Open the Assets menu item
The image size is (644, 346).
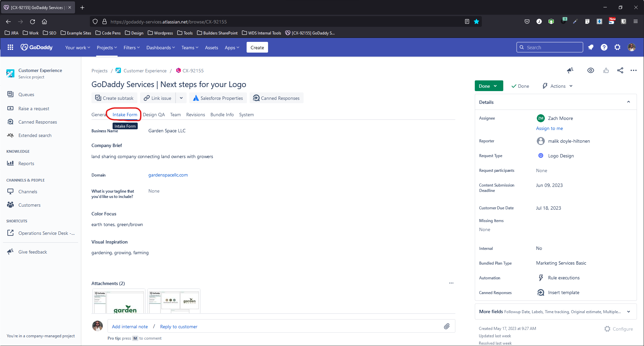click(x=211, y=48)
